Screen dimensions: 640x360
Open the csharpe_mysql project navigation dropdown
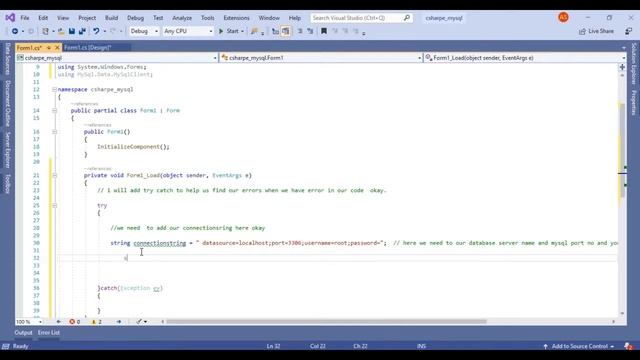(x=117, y=58)
